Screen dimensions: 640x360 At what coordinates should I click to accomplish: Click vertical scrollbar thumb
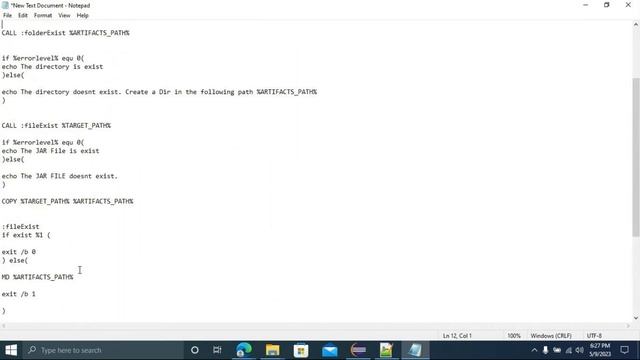pos(636,157)
